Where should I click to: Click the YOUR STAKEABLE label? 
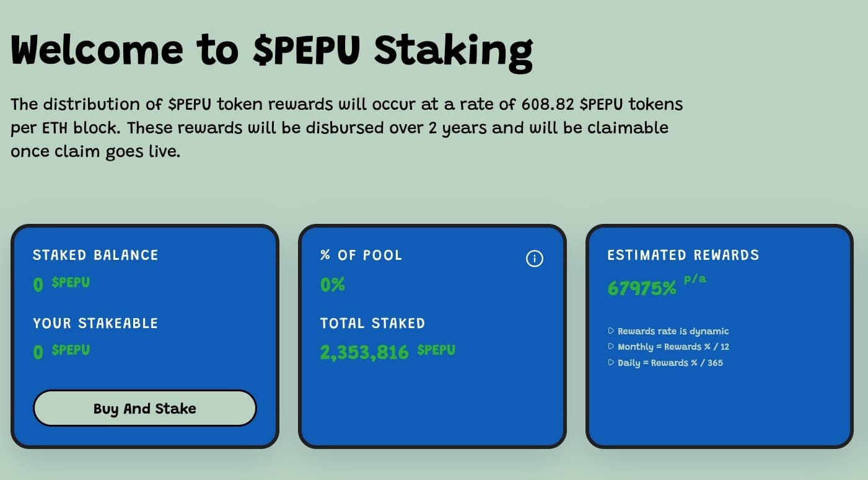(x=95, y=323)
